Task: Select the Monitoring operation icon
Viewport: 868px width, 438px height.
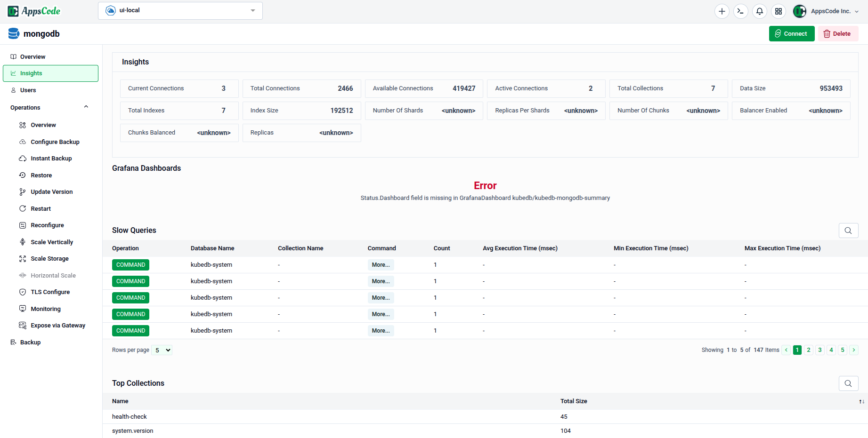Action: click(x=23, y=309)
